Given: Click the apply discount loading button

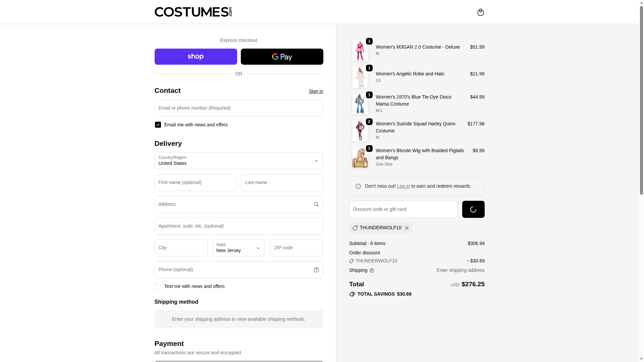Looking at the screenshot, I should coord(473,209).
